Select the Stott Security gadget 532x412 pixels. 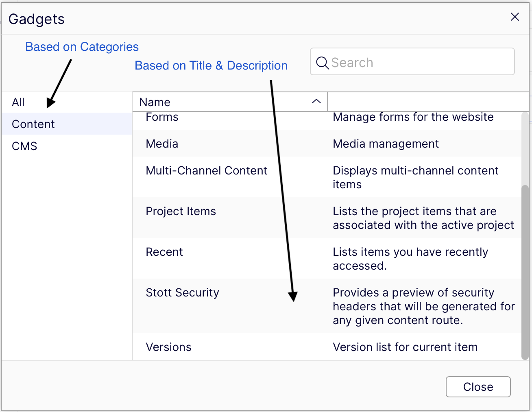point(203,292)
